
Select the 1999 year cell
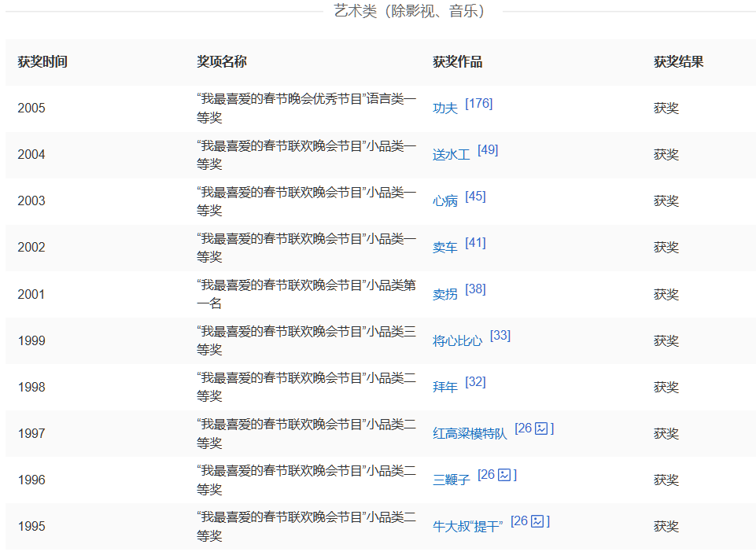click(x=31, y=340)
